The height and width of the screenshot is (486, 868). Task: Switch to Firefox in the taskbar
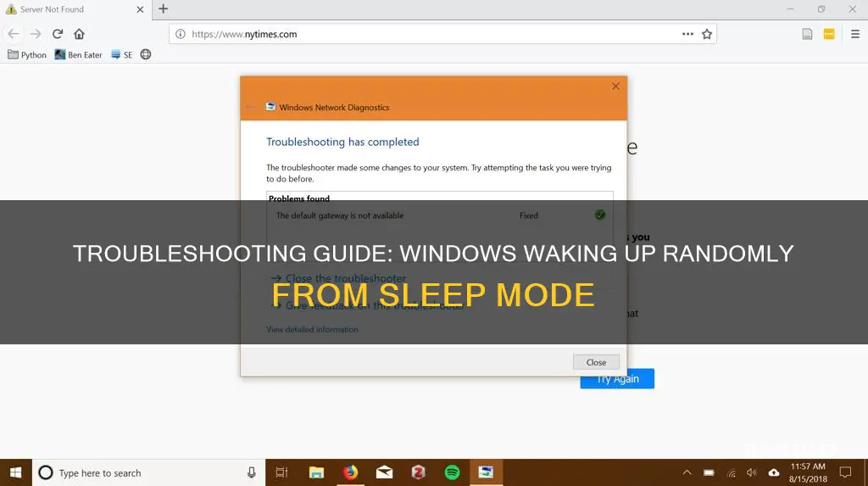point(350,472)
